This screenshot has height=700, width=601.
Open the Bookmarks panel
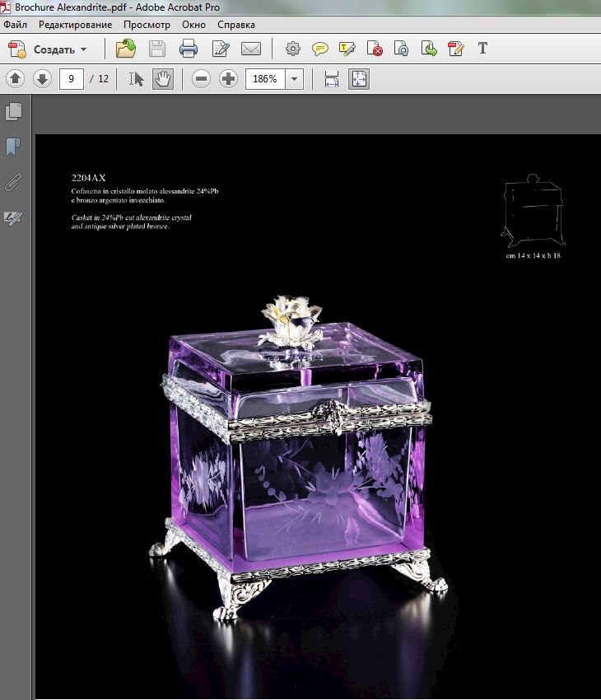[x=13, y=147]
